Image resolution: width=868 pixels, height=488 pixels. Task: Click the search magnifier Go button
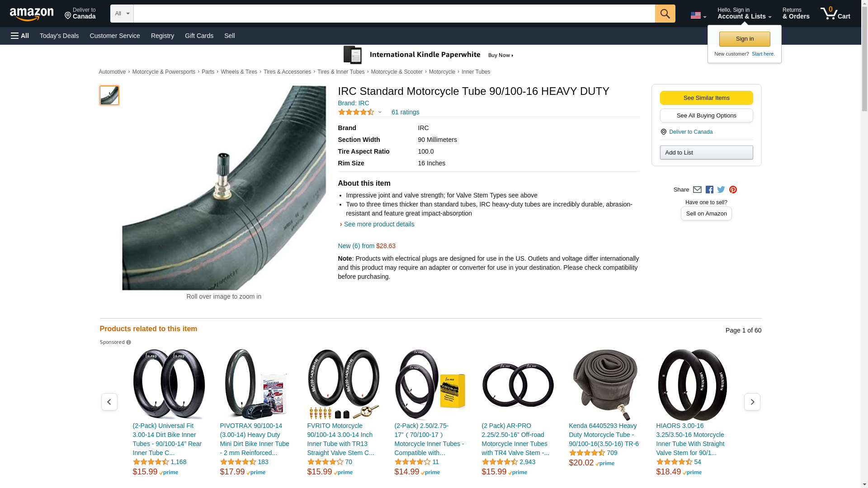coord(665,14)
